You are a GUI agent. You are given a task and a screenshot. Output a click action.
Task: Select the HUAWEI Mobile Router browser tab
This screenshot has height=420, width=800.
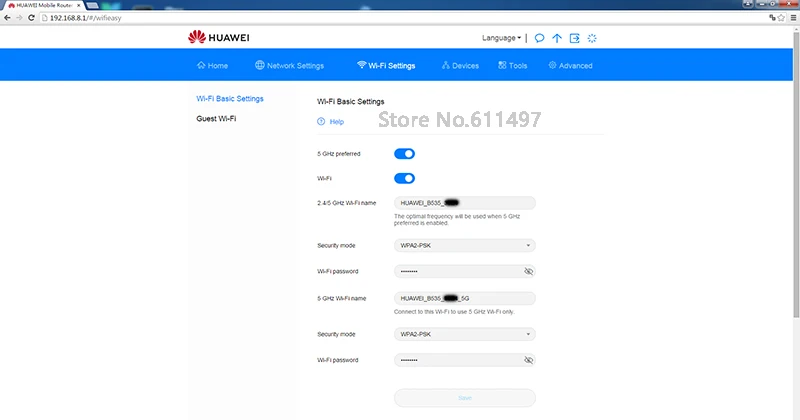(x=44, y=5)
